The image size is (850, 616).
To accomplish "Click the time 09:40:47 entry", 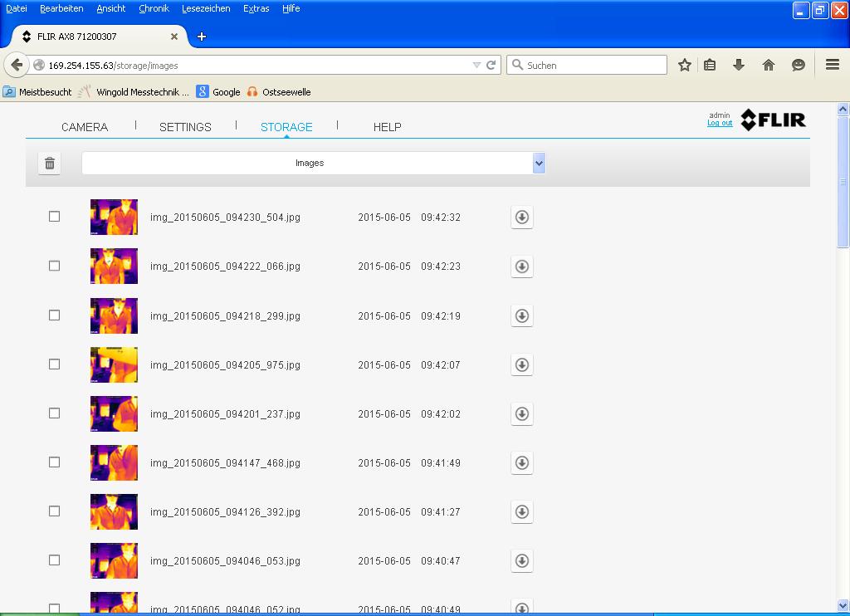I will pos(440,560).
